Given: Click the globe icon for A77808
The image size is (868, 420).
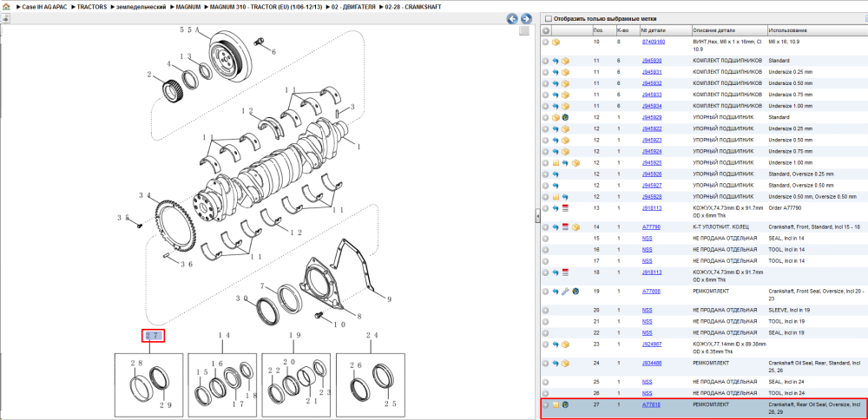Looking at the screenshot, I should [x=575, y=291].
